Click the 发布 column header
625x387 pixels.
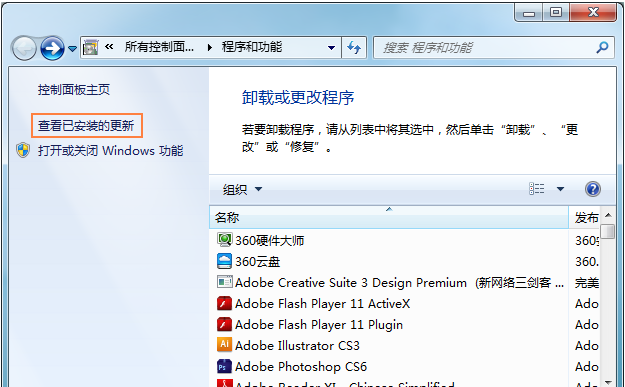(584, 217)
